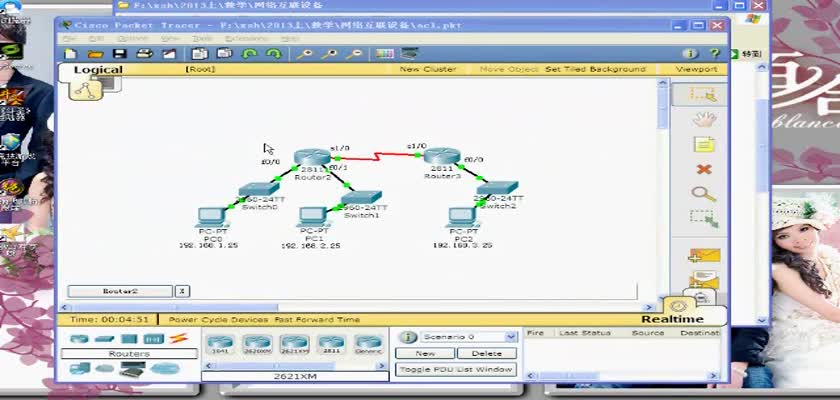Select the WAN Emulation cloud icon

(x=104, y=368)
